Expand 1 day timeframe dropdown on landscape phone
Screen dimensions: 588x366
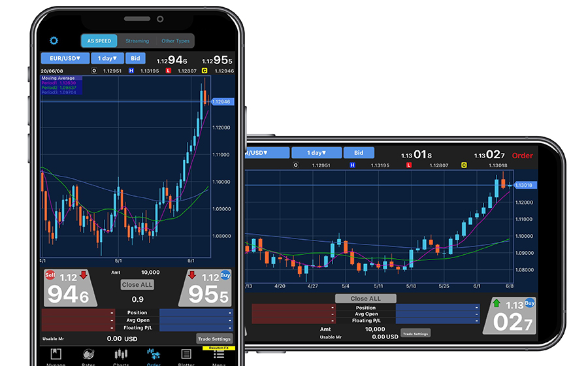click(x=316, y=153)
